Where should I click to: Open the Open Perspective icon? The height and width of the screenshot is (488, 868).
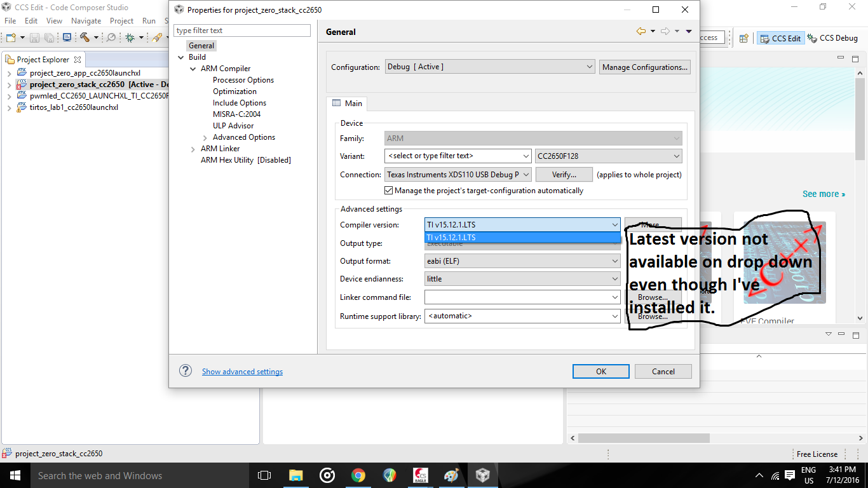743,38
